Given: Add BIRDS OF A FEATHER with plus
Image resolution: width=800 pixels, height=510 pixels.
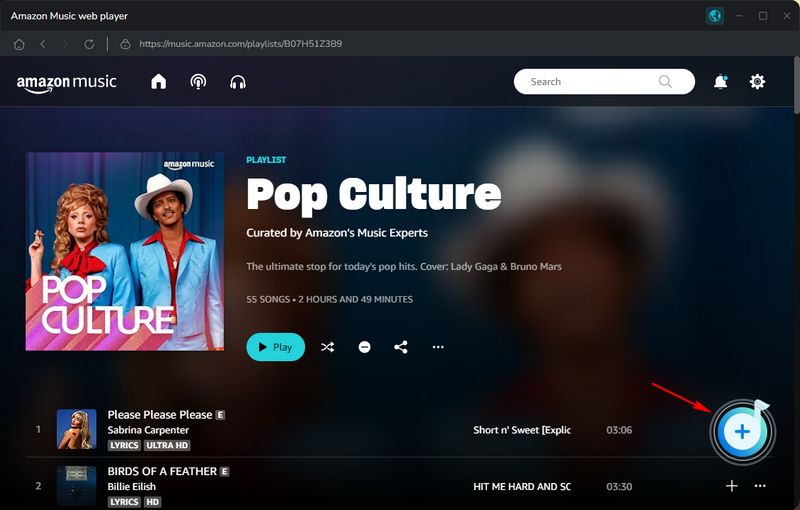Looking at the screenshot, I should tap(731, 486).
